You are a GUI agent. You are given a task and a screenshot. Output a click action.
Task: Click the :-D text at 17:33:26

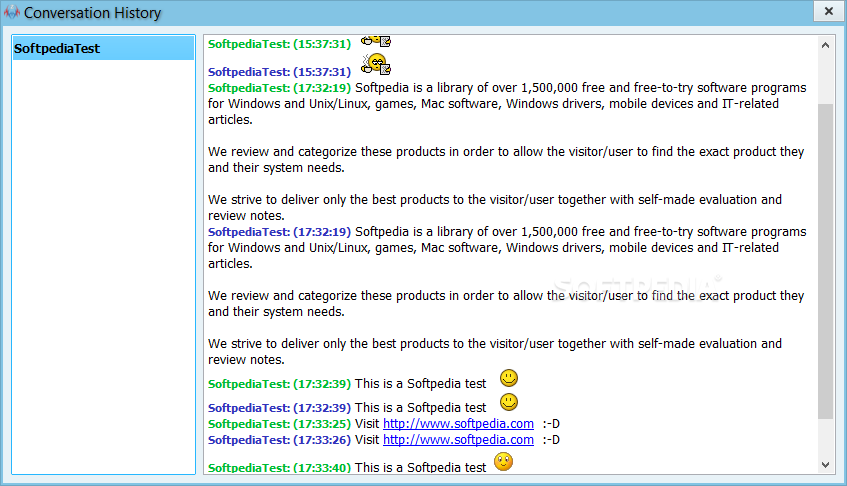coord(551,440)
